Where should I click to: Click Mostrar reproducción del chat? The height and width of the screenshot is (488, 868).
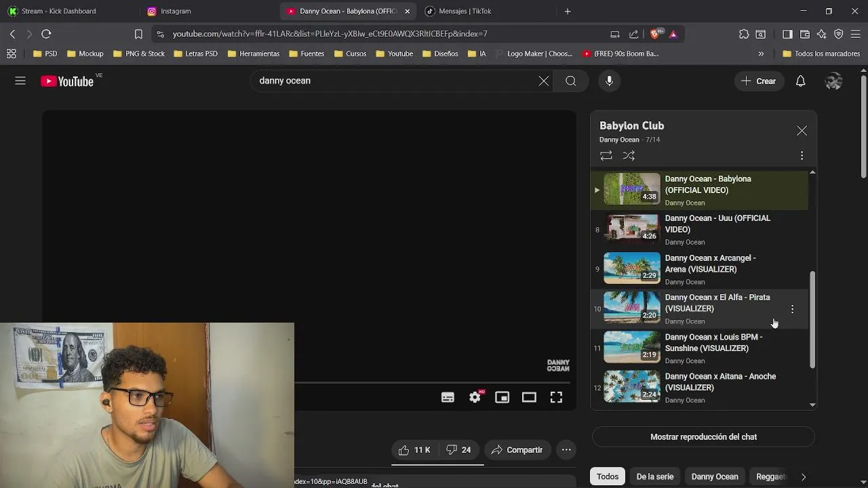click(x=703, y=436)
